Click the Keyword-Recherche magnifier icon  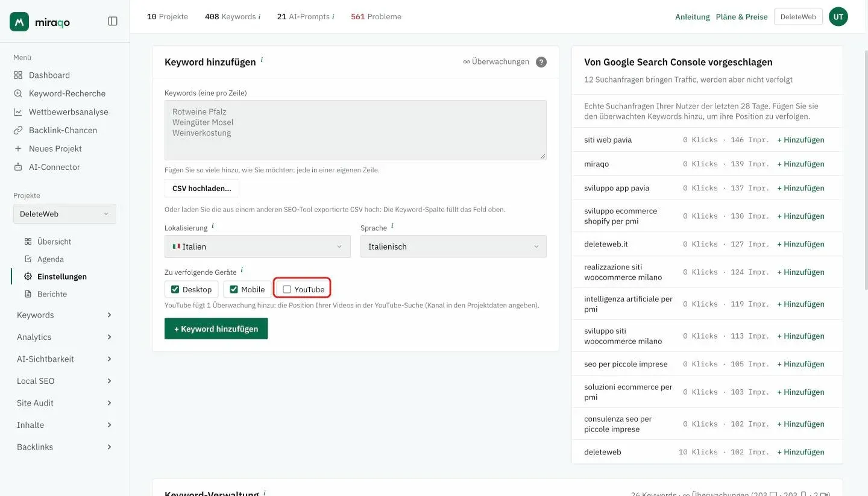click(18, 93)
